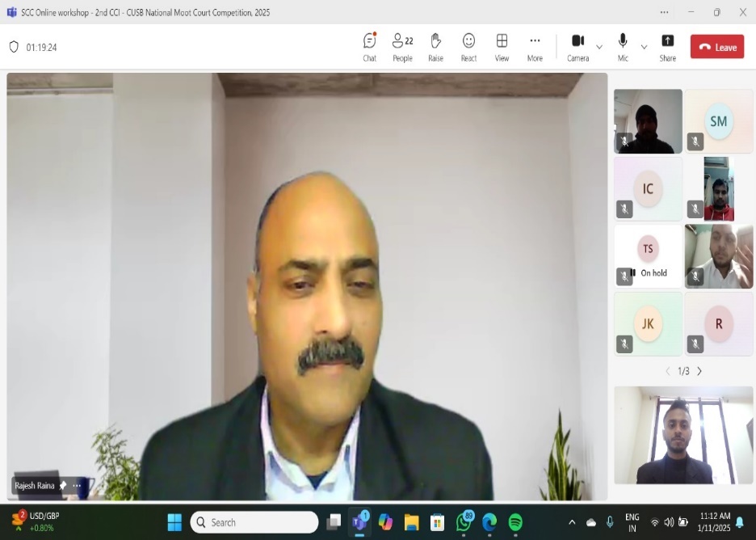Image resolution: width=756 pixels, height=540 pixels.
Task: Open the shield meeting info icon
Action: pyautogui.click(x=14, y=47)
